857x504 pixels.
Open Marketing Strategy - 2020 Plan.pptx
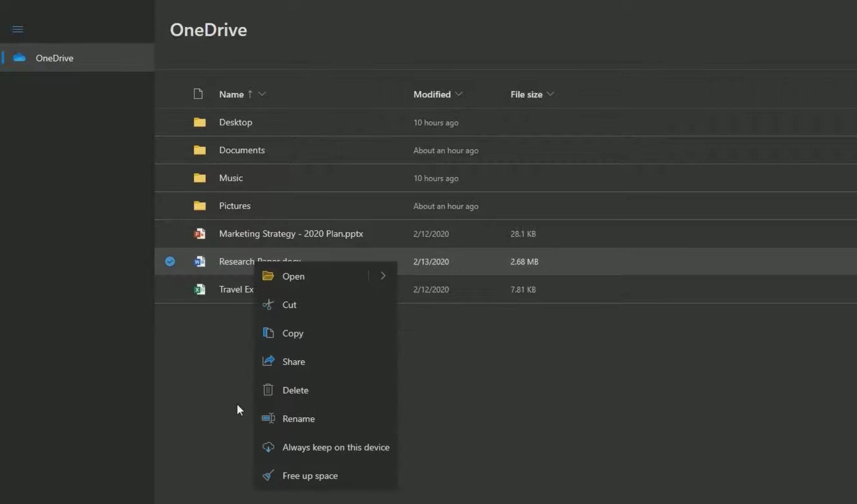(291, 234)
